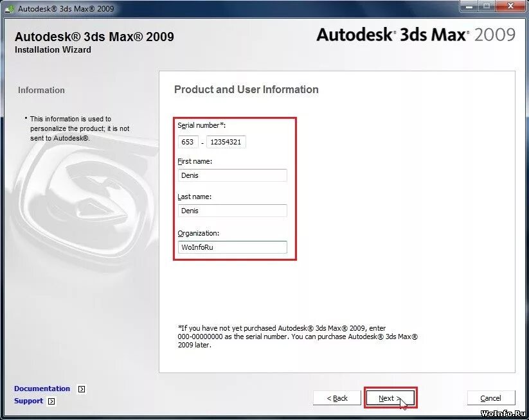529x420 pixels.
Task: Go back with the Back button
Action: pyautogui.click(x=337, y=398)
